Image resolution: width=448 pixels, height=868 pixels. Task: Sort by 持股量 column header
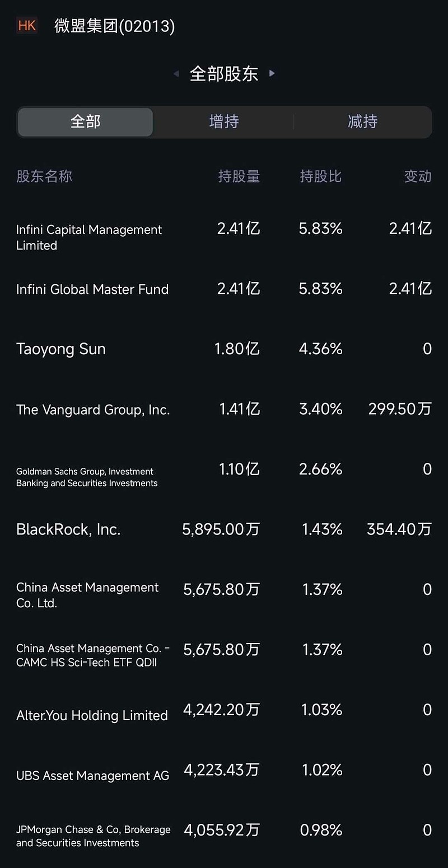click(239, 177)
